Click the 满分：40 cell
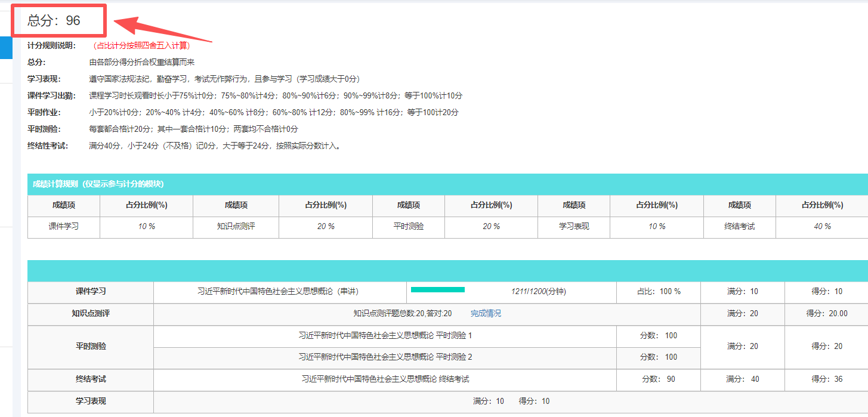The width and height of the screenshot is (868, 417). [743, 379]
